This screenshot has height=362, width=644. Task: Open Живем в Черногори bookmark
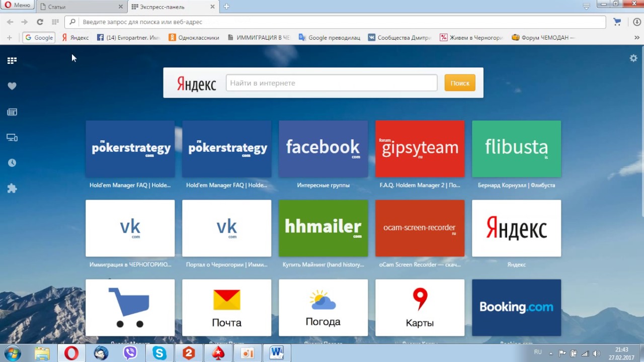pos(471,38)
